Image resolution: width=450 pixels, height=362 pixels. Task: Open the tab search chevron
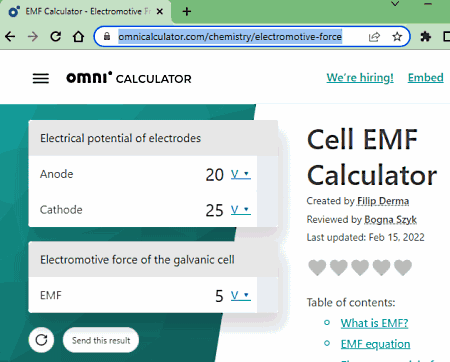(395, 4)
